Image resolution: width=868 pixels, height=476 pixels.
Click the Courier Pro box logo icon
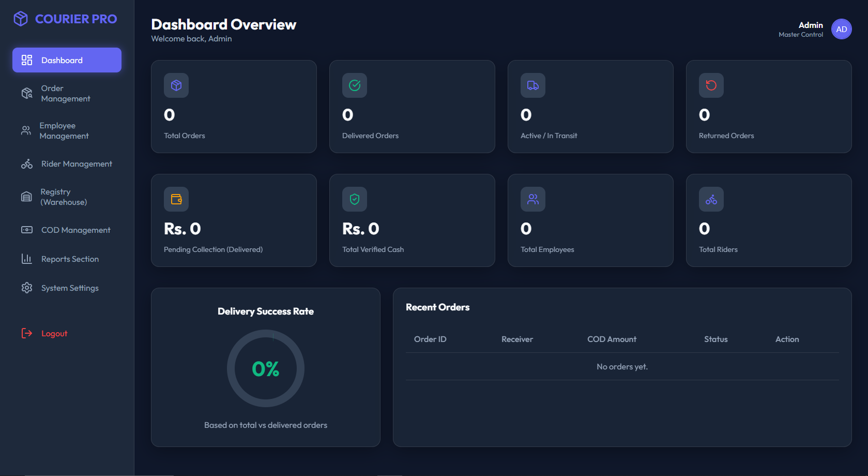pyautogui.click(x=21, y=19)
